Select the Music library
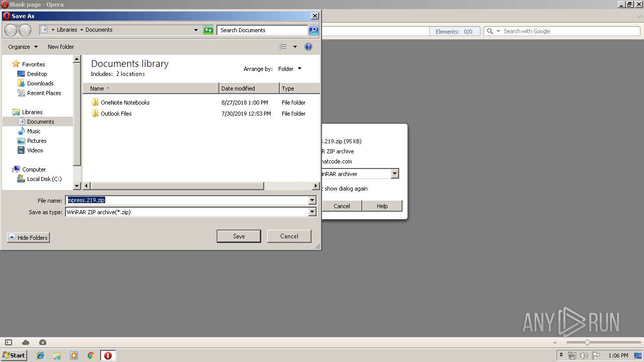This screenshot has width=644, height=362. tap(34, 131)
